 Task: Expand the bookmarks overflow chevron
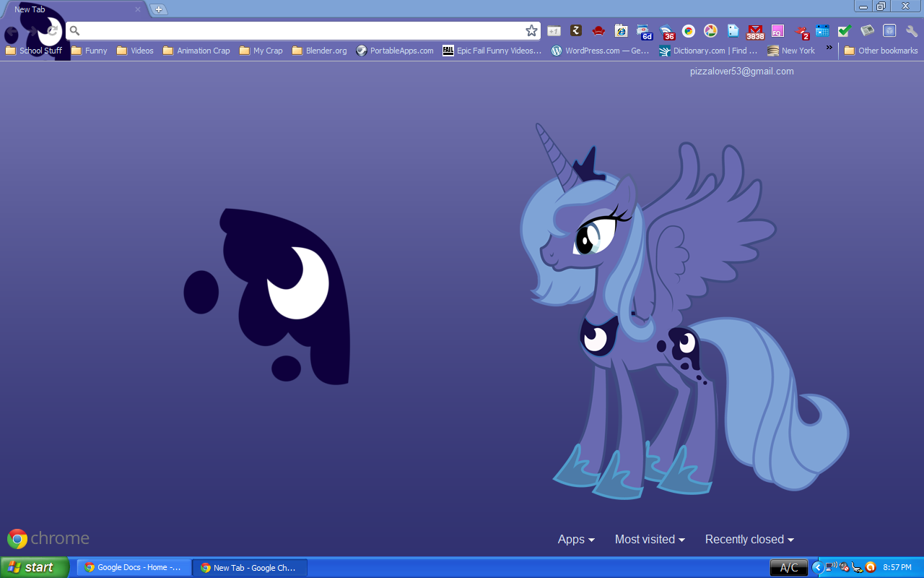829,48
